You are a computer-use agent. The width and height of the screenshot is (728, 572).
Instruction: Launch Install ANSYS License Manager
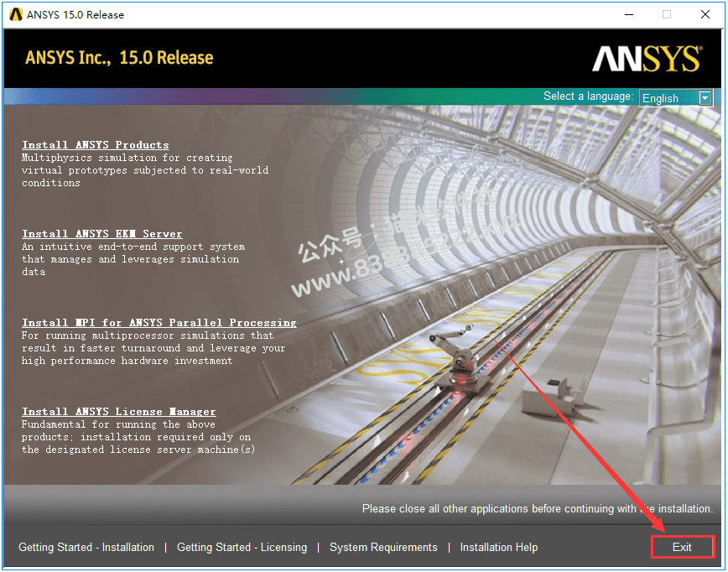point(119,411)
